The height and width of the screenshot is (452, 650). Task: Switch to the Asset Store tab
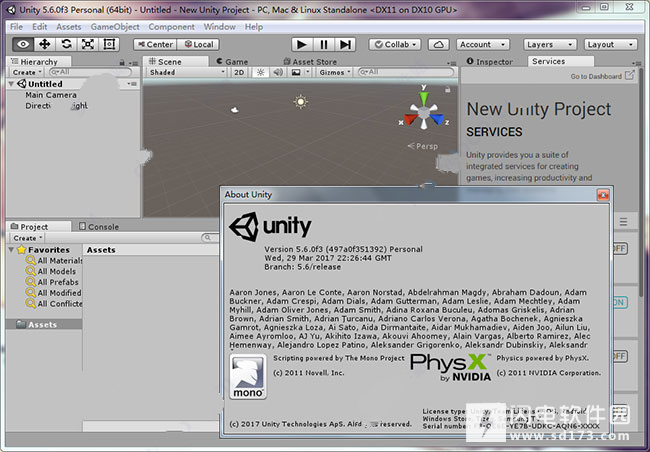tap(310, 61)
